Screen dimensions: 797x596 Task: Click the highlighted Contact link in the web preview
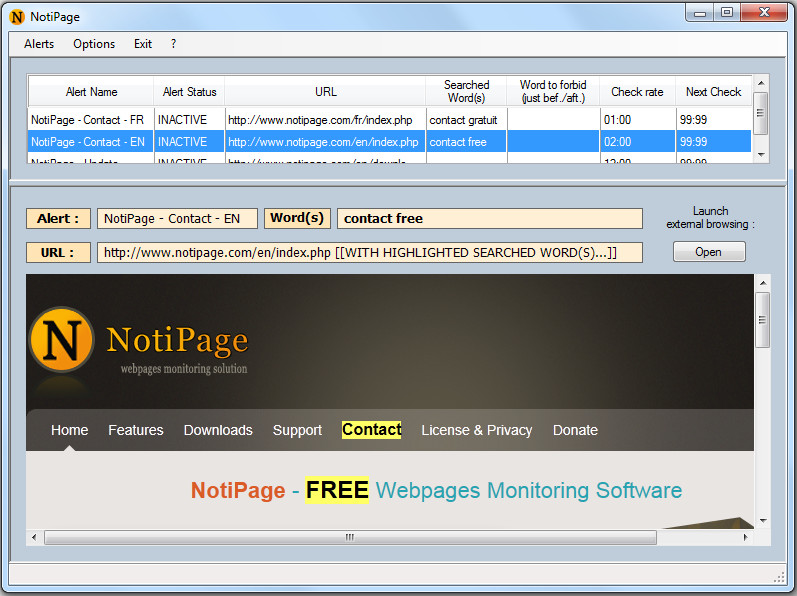tap(372, 430)
